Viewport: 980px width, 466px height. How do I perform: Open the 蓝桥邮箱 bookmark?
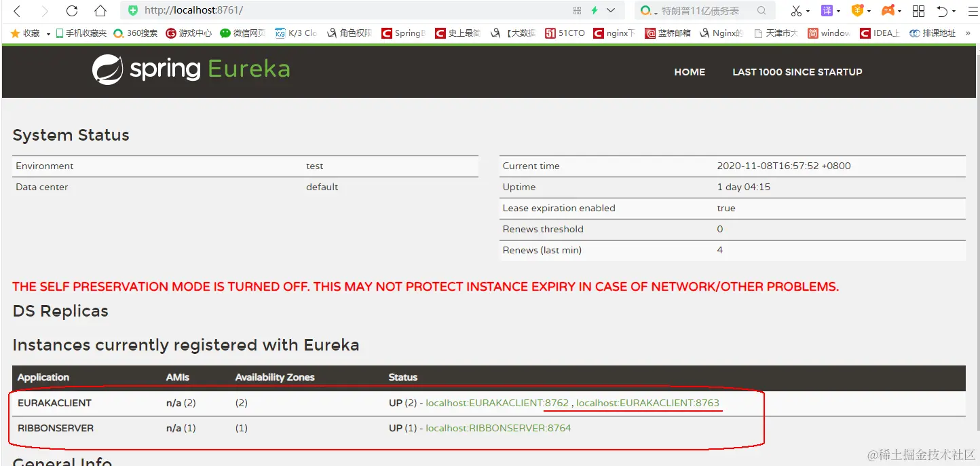click(x=668, y=33)
